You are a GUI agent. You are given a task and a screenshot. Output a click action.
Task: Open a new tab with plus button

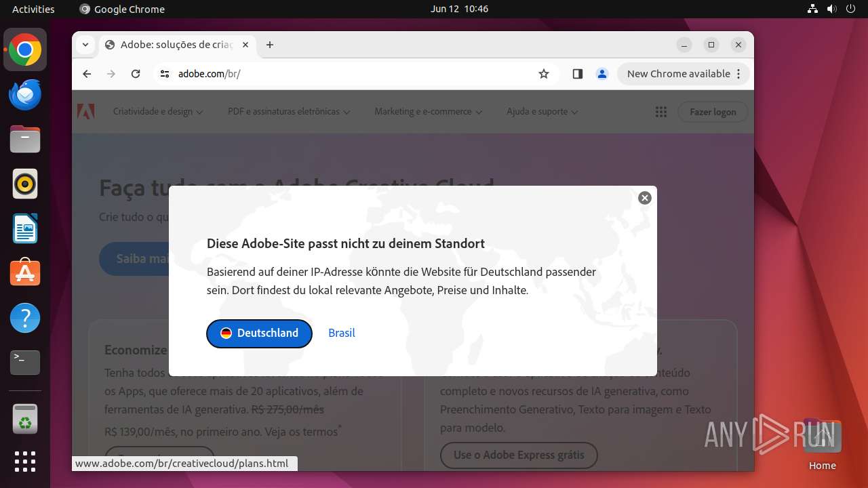tap(270, 45)
